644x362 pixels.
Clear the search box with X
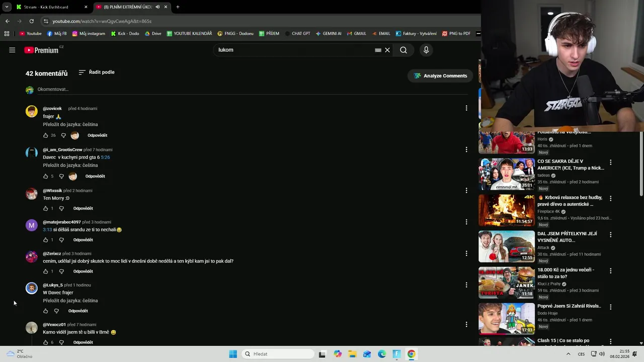coord(387,50)
